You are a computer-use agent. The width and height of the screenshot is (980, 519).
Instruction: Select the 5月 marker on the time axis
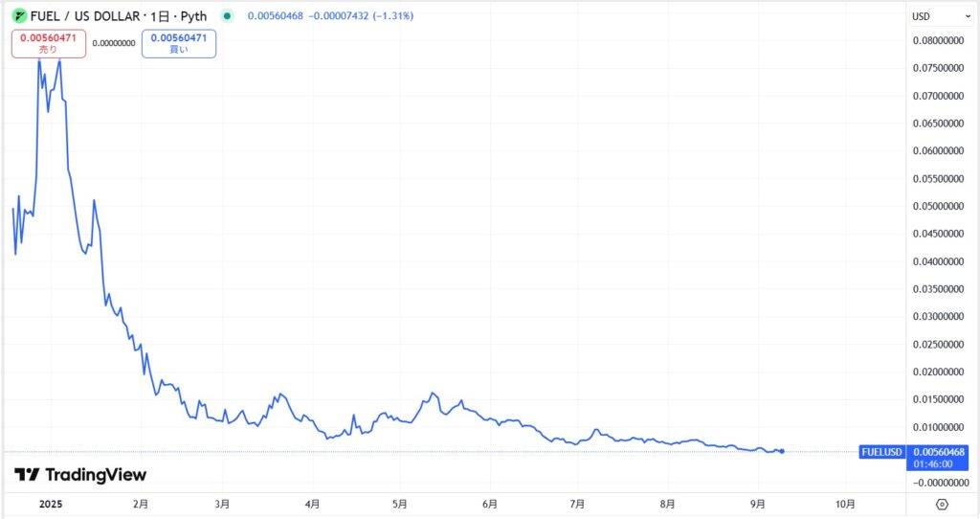[400, 504]
